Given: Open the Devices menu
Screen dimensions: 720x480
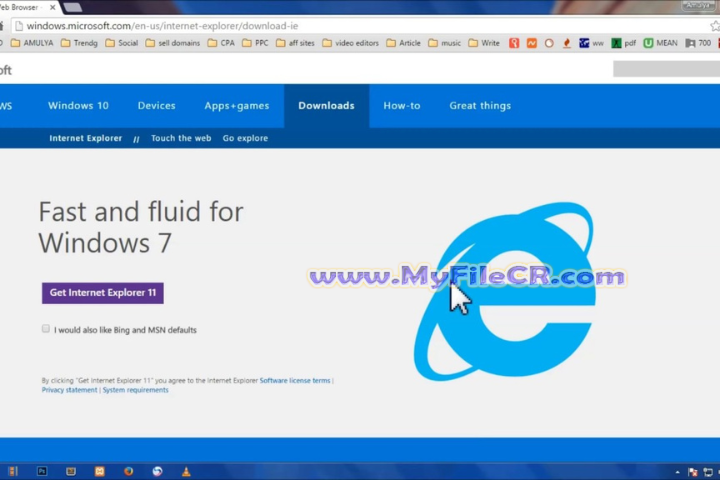Looking at the screenshot, I should pos(157,106).
